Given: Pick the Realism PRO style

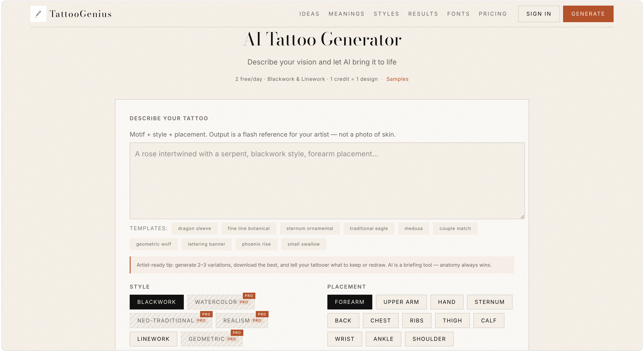Looking at the screenshot, I should pyautogui.click(x=242, y=320).
